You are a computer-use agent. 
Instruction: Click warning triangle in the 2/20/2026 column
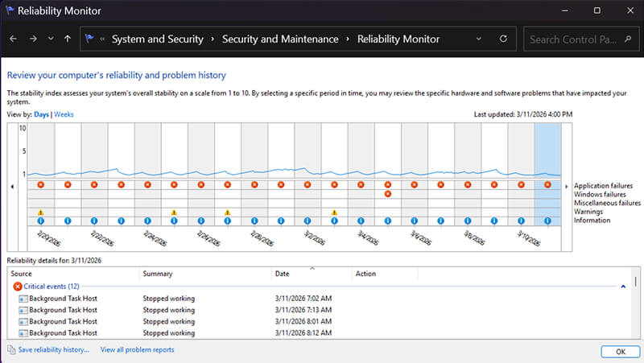(41, 212)
